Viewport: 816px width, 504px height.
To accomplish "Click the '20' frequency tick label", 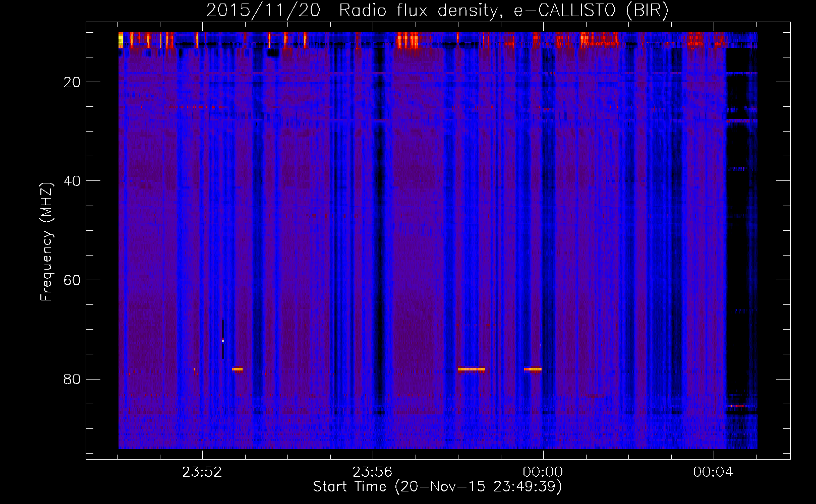I will click(x=73, y=82).
